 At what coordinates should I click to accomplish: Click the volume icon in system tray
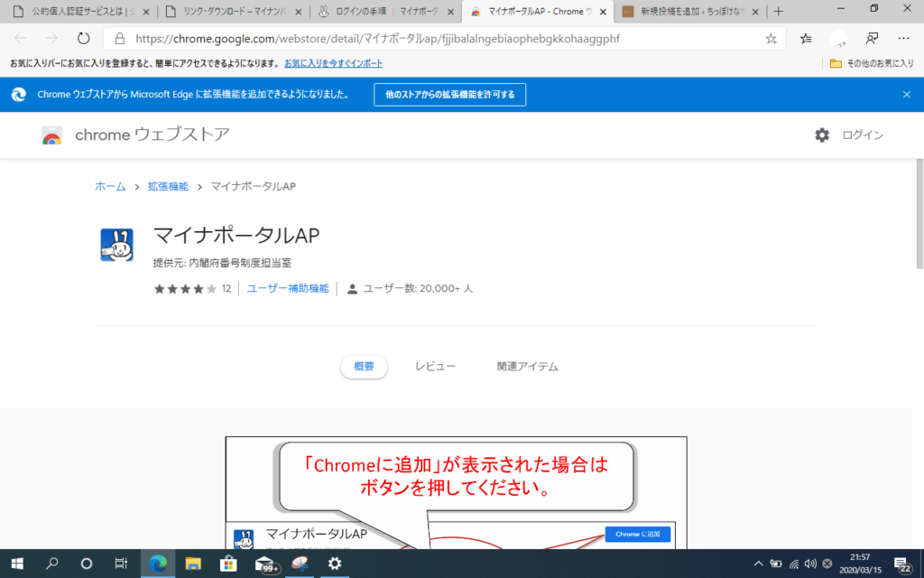click(810, 564)
